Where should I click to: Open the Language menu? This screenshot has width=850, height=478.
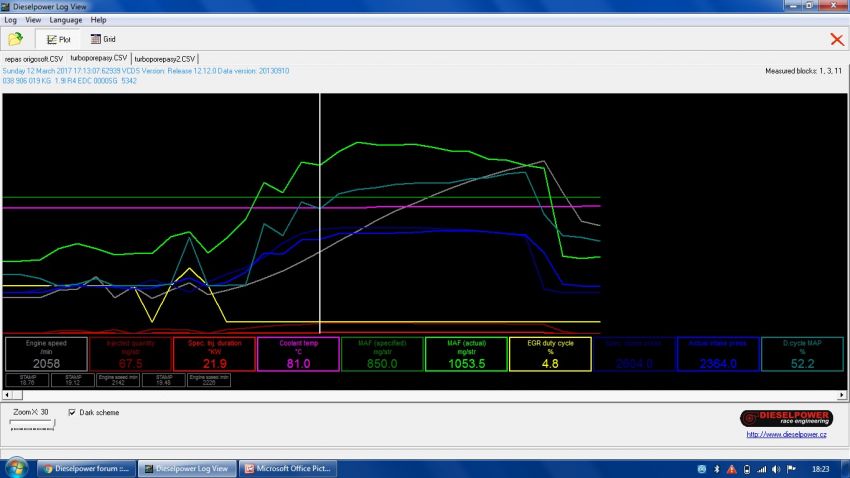[65, 19]
